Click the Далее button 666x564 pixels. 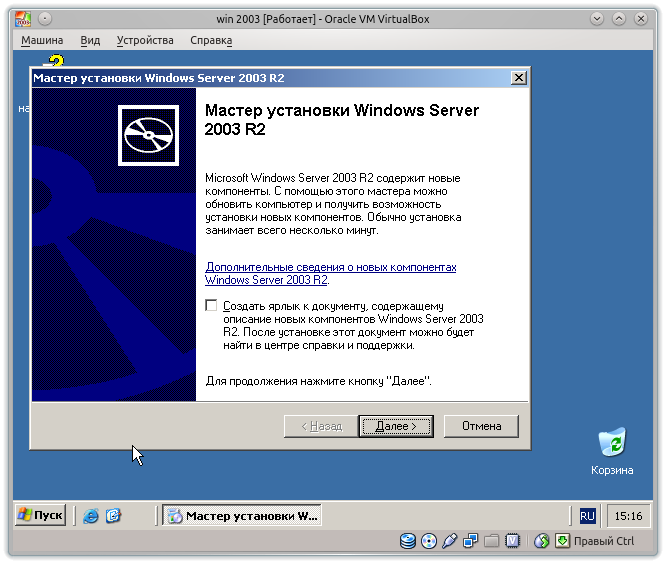pos(396,426)
